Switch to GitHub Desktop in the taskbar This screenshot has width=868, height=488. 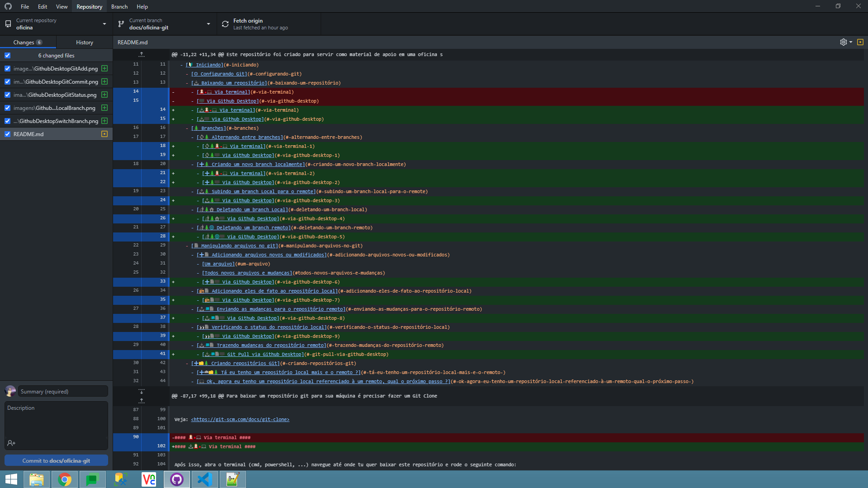tap(176, 479)
